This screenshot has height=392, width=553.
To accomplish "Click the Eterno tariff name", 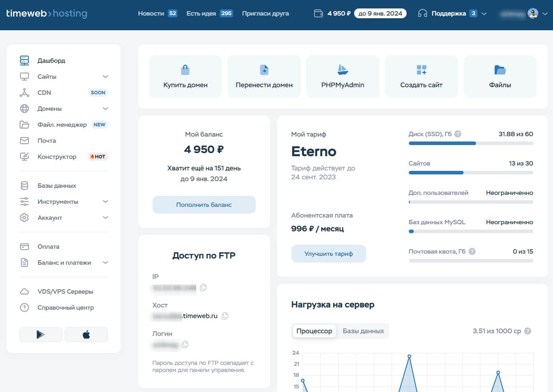I will tap(314, 151).
